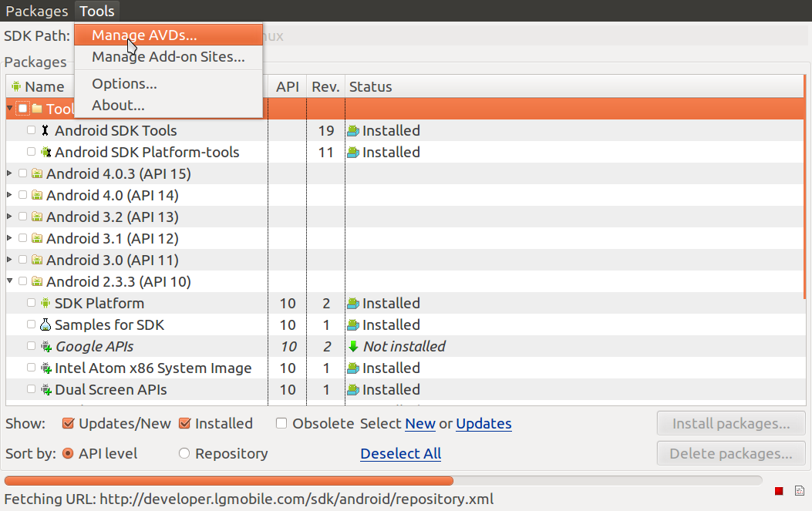
Task: Click the android icon in Name column header
Action: [x=16, y=86]
